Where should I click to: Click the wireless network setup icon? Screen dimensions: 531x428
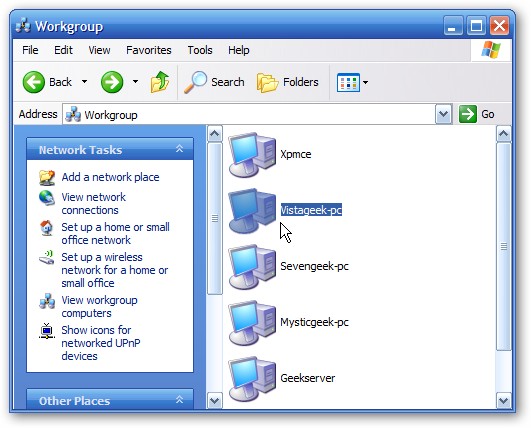tap(47, 258)
